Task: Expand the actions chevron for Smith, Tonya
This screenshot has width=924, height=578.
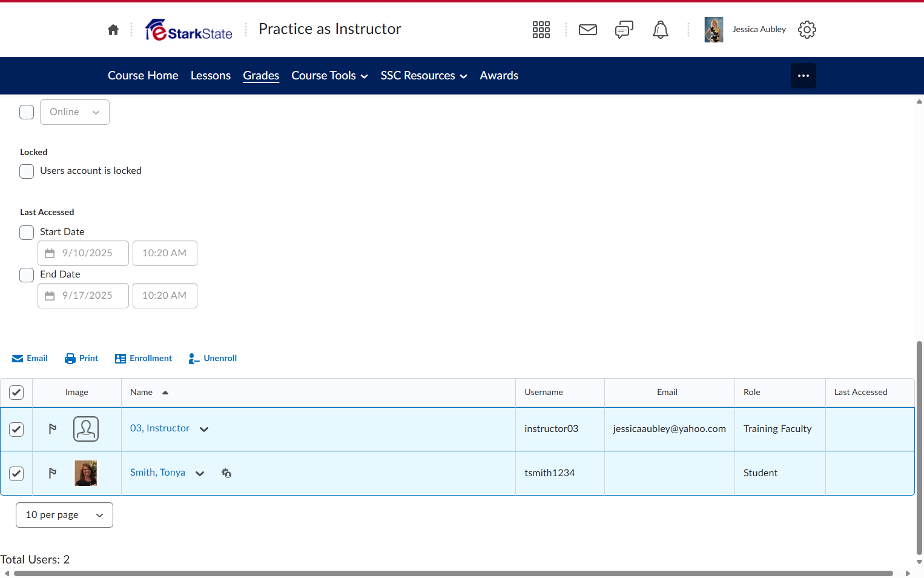Action: point(200,474)
